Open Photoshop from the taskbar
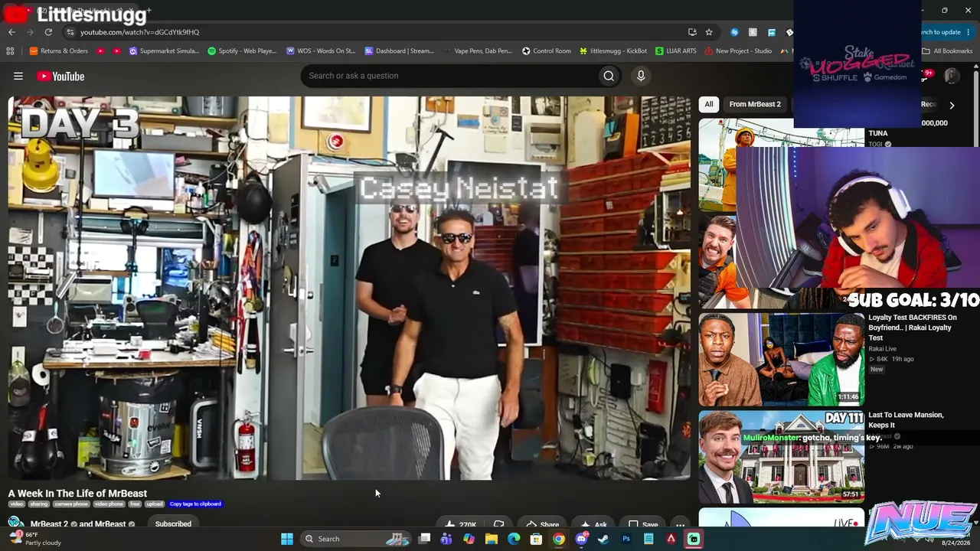This screenshot has width=980, height=551. point(626,539)
